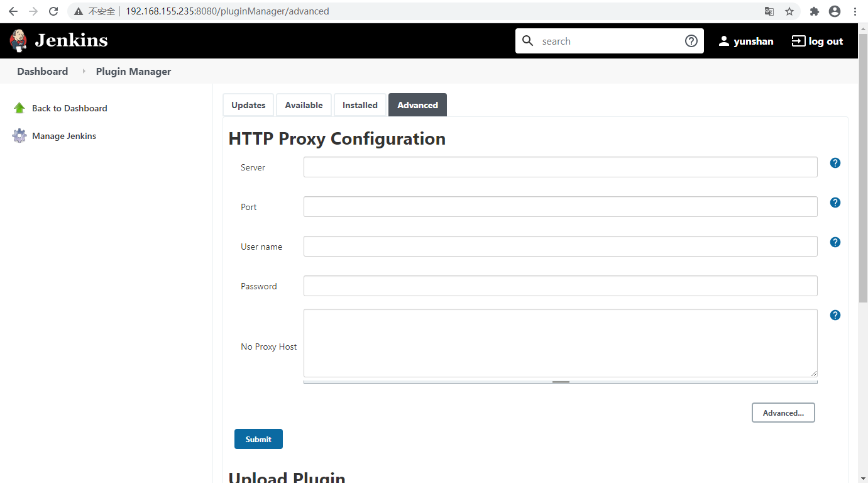This screenshot has height=483, width=868.
Task: Click the browser forward arrow
Action: click(33, 11)
